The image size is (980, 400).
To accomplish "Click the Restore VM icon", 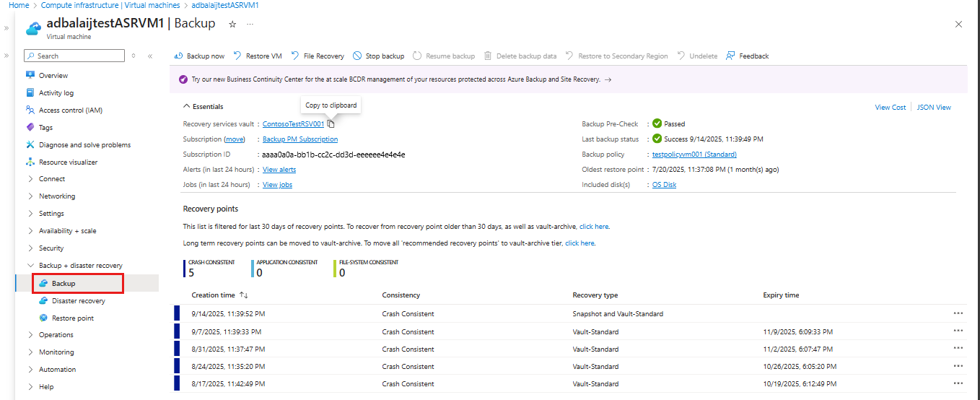I will (237, 56).
